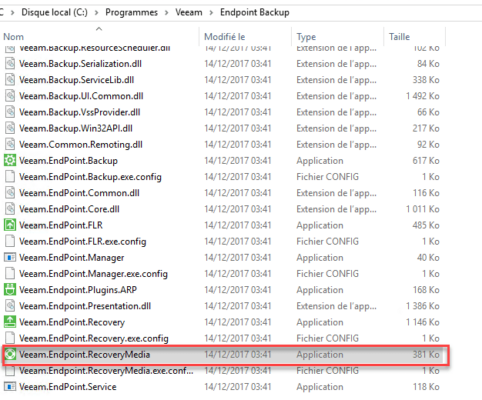Click the Veeam.Backup.Serialization.dll file icon
The width and height of the screenshot is (482, 400).
coord(10,64)
